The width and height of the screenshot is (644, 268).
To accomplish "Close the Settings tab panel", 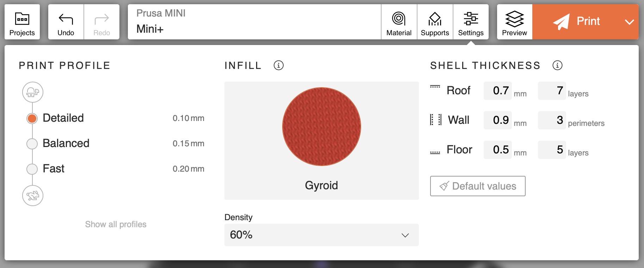I will click(x=471, y=22).
